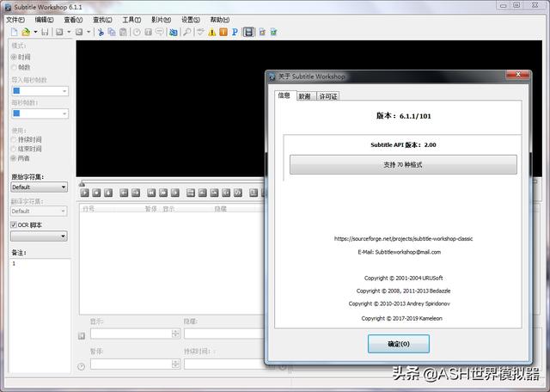Click the blue translator mode icon
This screenshot has width=550, height=392.
tap(174, 33)
